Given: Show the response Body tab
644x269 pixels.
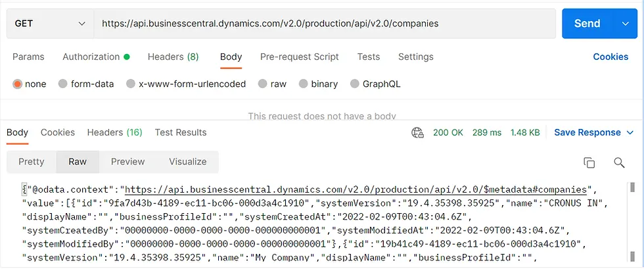Looking at the screenshot, I should tap(17, 132).
